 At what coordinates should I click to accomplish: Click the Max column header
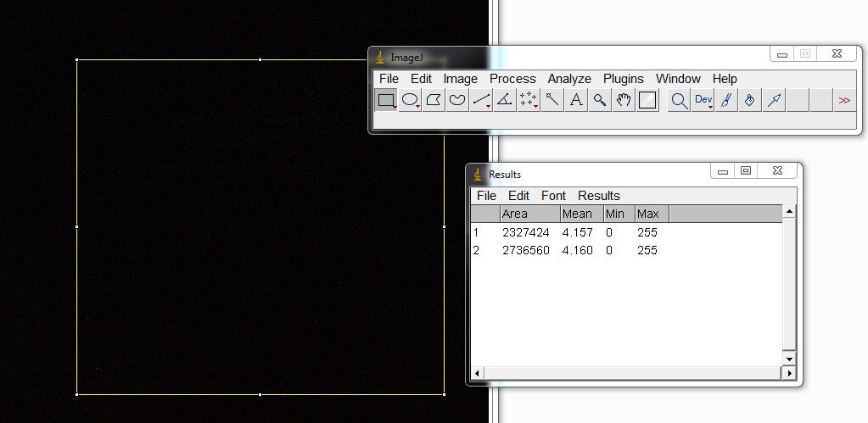click(652, 214)
